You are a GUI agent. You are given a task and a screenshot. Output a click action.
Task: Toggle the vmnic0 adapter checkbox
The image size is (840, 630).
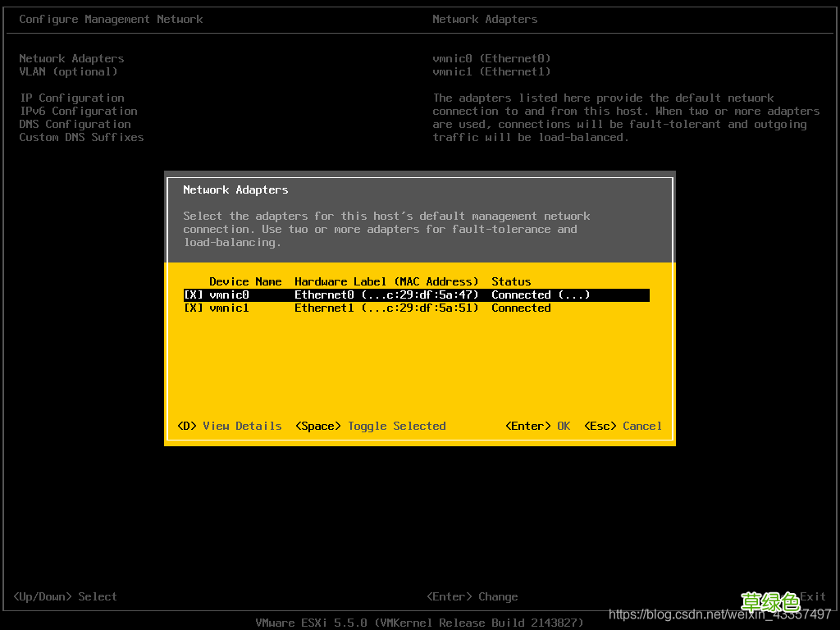pos(194,295)
